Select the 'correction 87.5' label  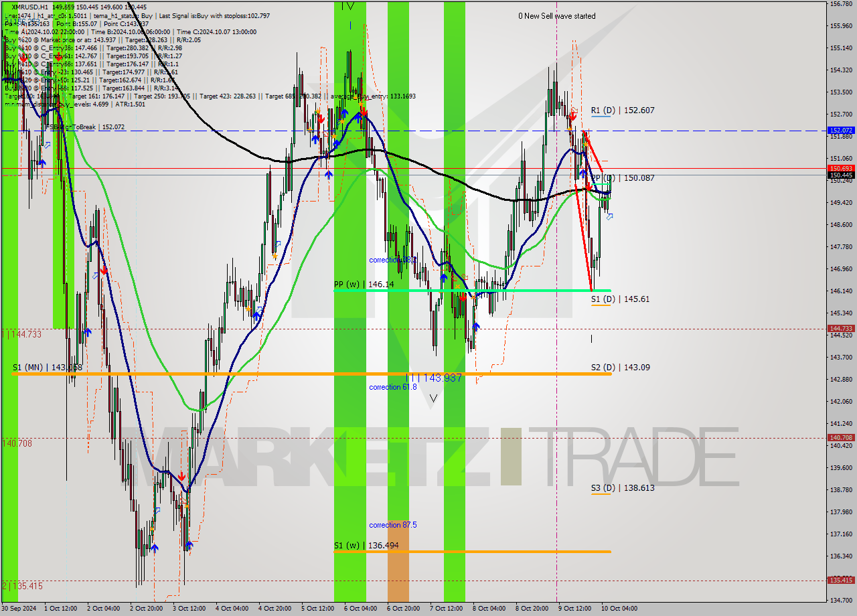click(393, 525)
